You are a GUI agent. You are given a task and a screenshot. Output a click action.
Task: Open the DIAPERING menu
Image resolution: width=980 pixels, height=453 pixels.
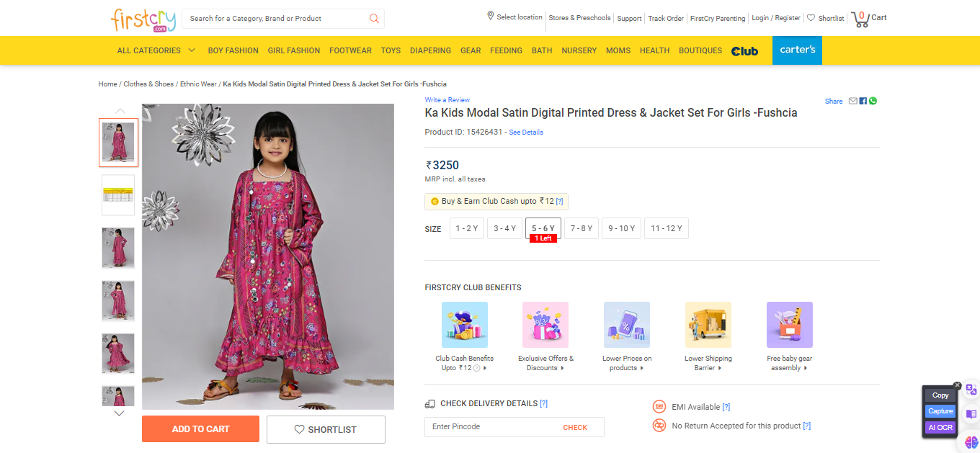pos(430,50)
